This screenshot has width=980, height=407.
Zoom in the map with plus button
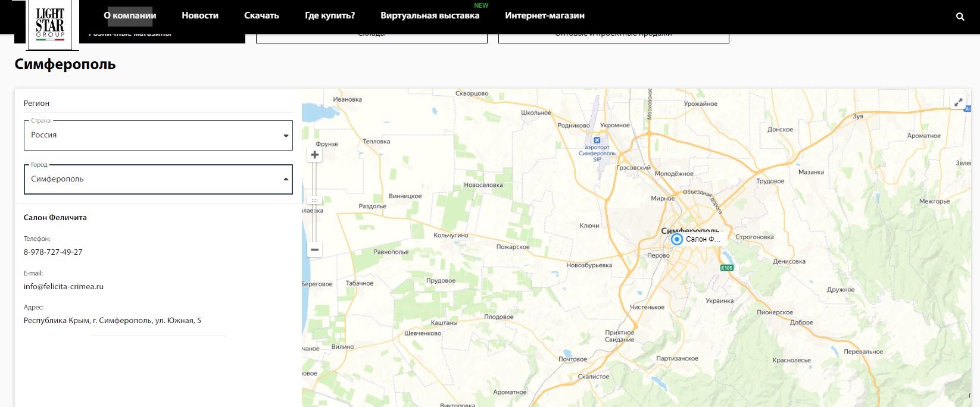coord(315,155)
